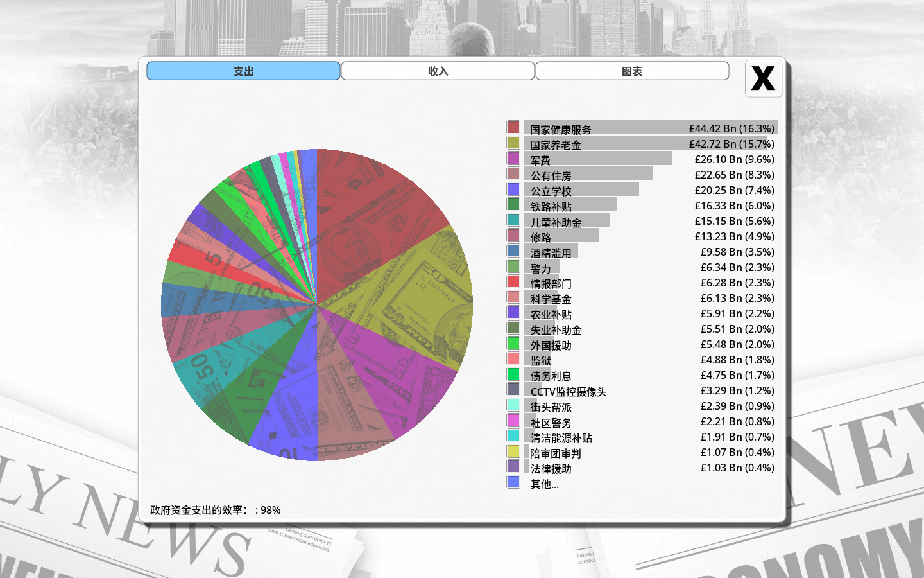Click the 情报部门 color swatch
Image resolution: width=924 pixels, height=578 pixels.
tap(513, 281)
